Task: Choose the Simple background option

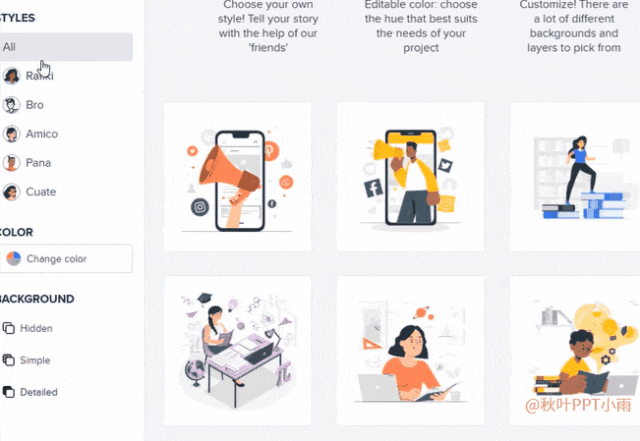Action: 35,360
